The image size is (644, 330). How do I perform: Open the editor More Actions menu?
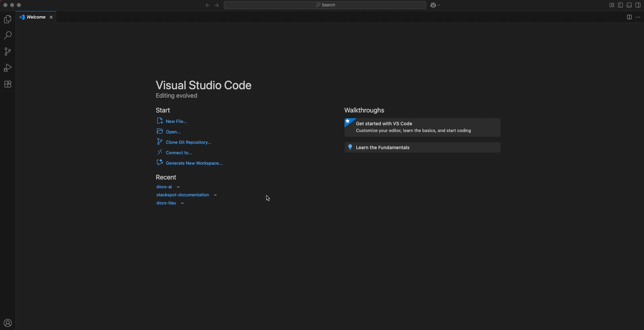click(x=638, y=17)
